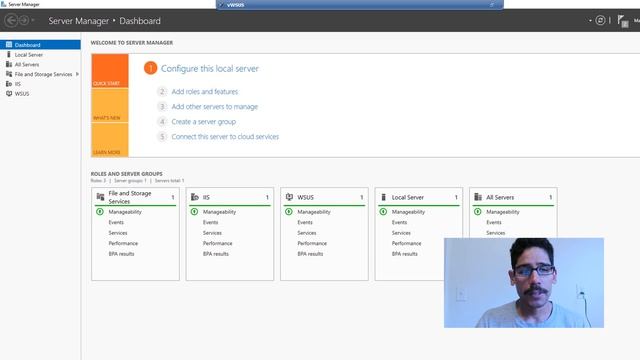Click the WSUS sidebar icon
The height and width of the screenshot is (360, 640).
[x=9, y=93]
